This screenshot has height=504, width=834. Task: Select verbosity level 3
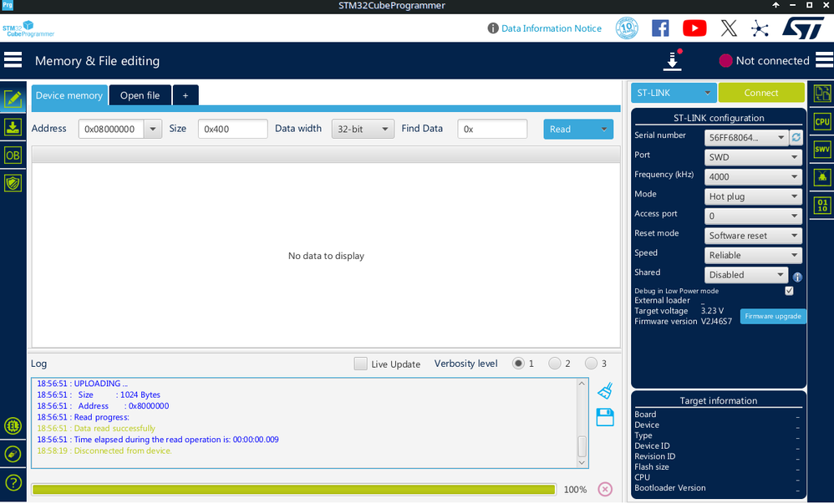point(591,364)
